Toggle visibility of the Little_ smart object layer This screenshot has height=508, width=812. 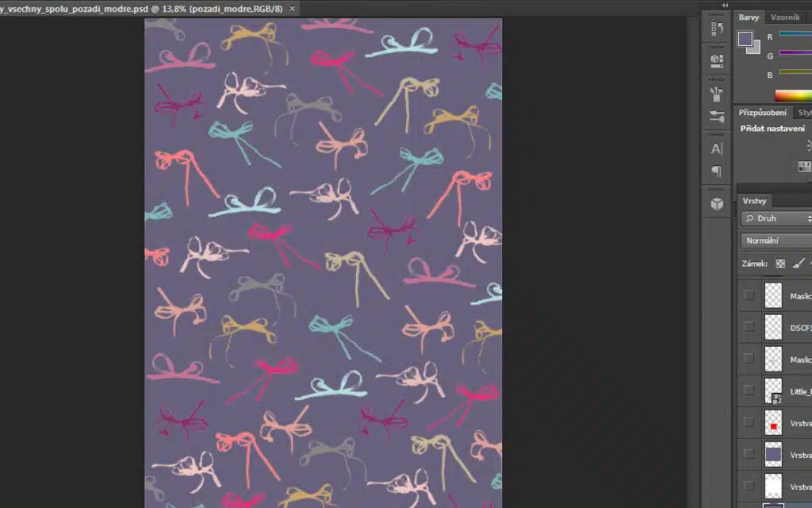click(x=749, y=391)
